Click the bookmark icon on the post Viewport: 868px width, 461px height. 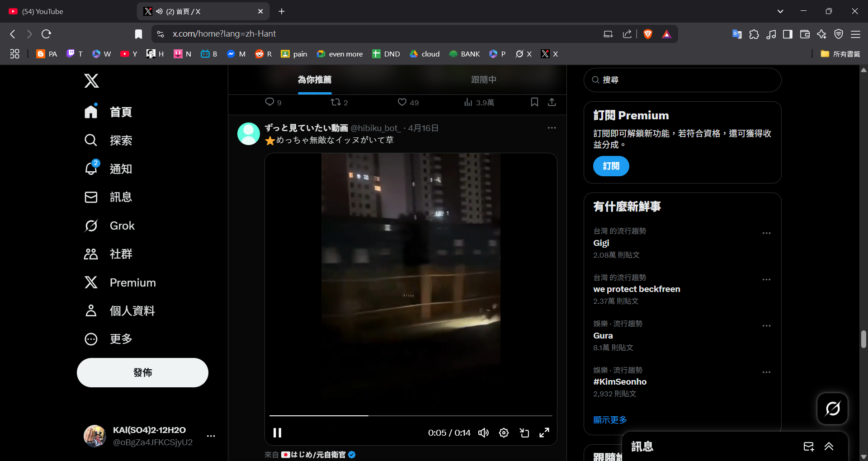click(534, 102)
